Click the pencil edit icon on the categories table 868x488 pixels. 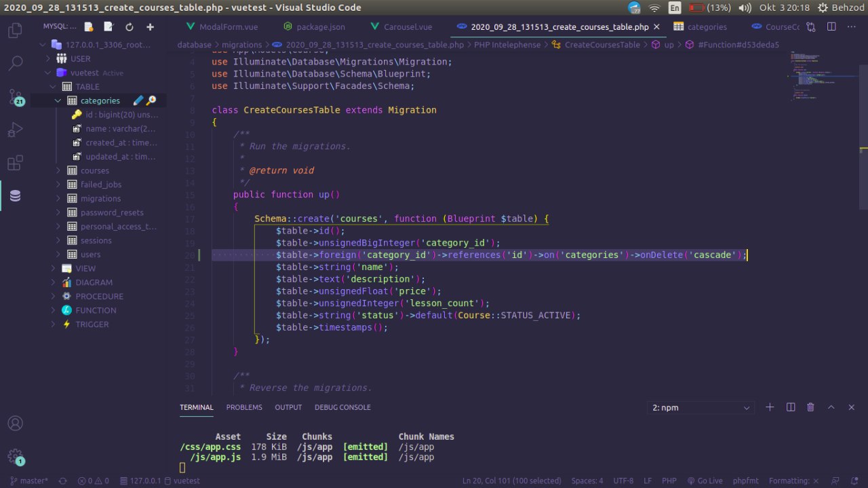[x=138, y=100]
